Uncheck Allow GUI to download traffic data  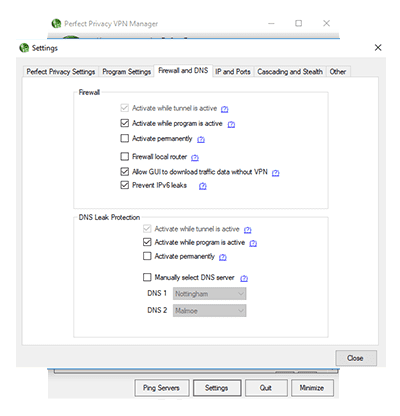click(124, 171)
